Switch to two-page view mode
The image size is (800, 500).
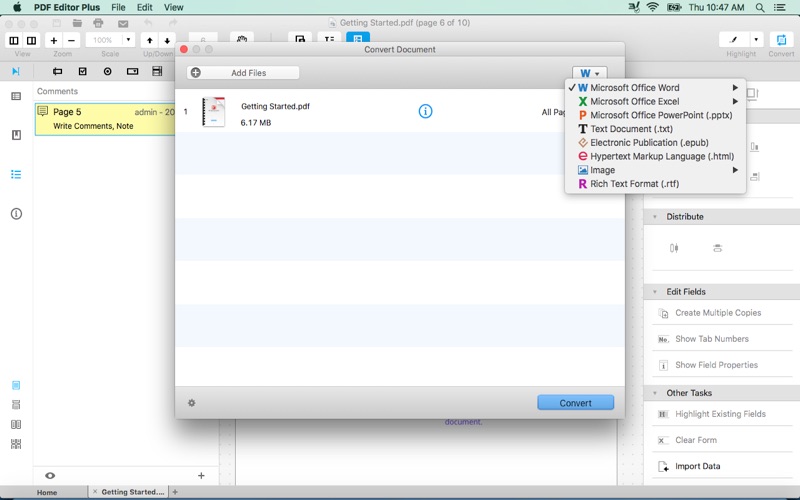[x=16, y=424]
